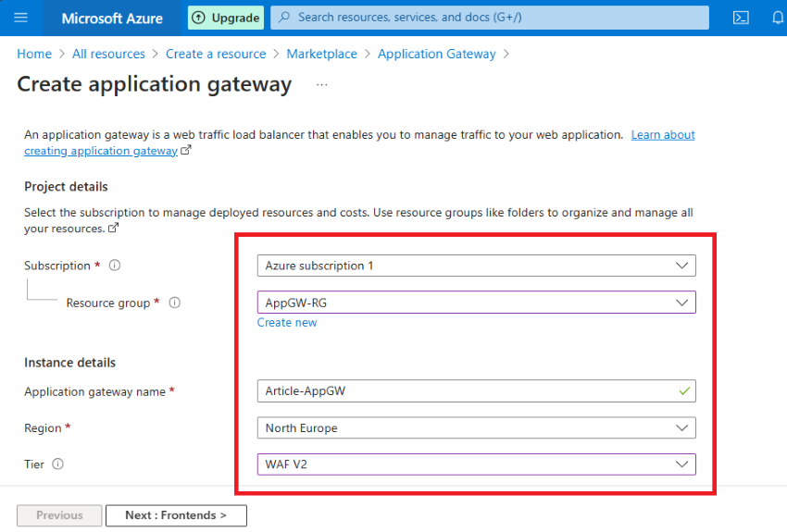Screen dimensions: 787x532
Task: Open notifications bell icon
Action: 778,19
